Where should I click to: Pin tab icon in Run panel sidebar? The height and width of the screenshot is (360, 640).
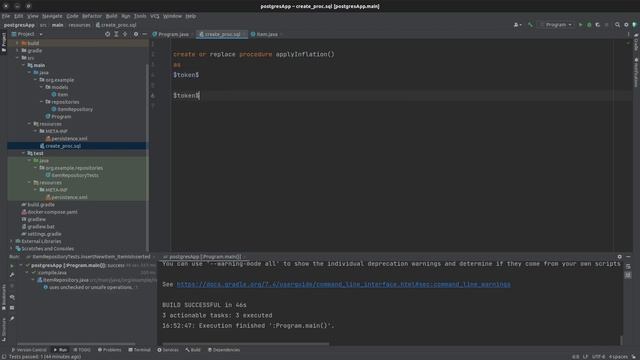(x=12, y=319)
